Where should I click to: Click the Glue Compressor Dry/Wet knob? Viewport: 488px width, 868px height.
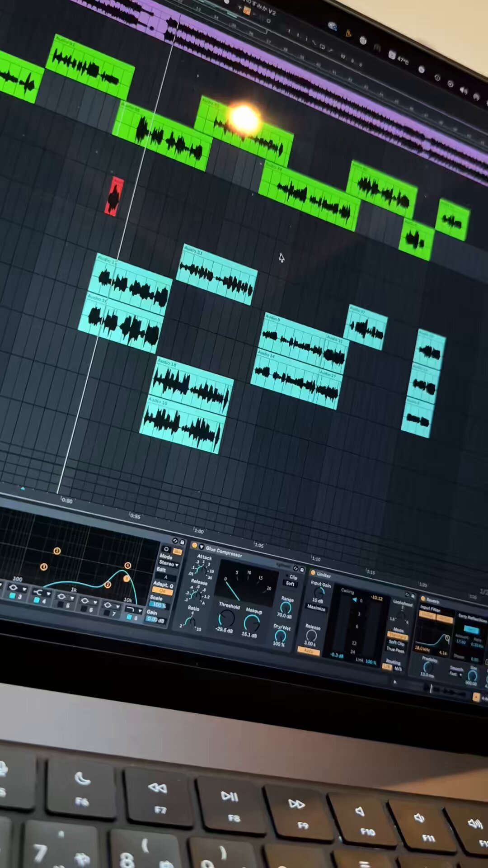[280, 636]
